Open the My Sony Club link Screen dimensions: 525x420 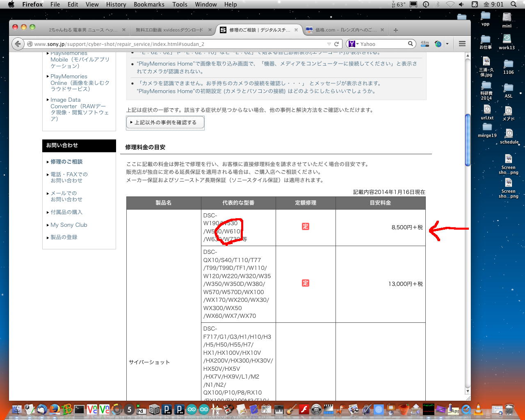click(69, 225)
